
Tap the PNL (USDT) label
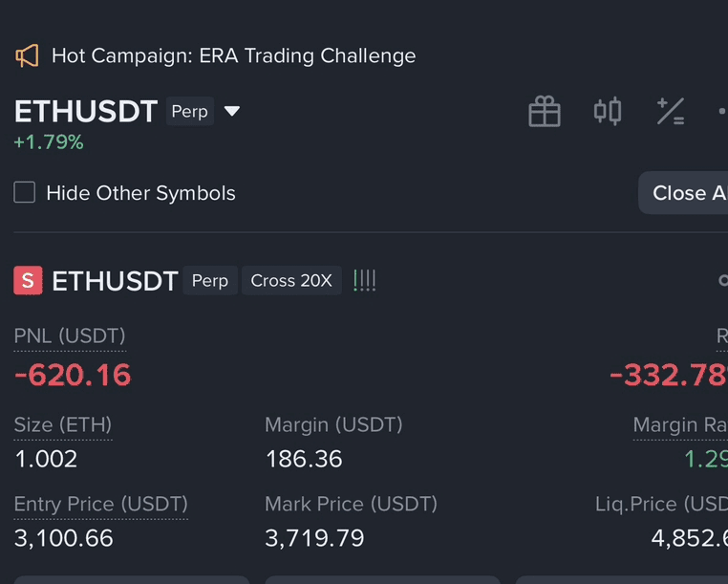(70, 335)
